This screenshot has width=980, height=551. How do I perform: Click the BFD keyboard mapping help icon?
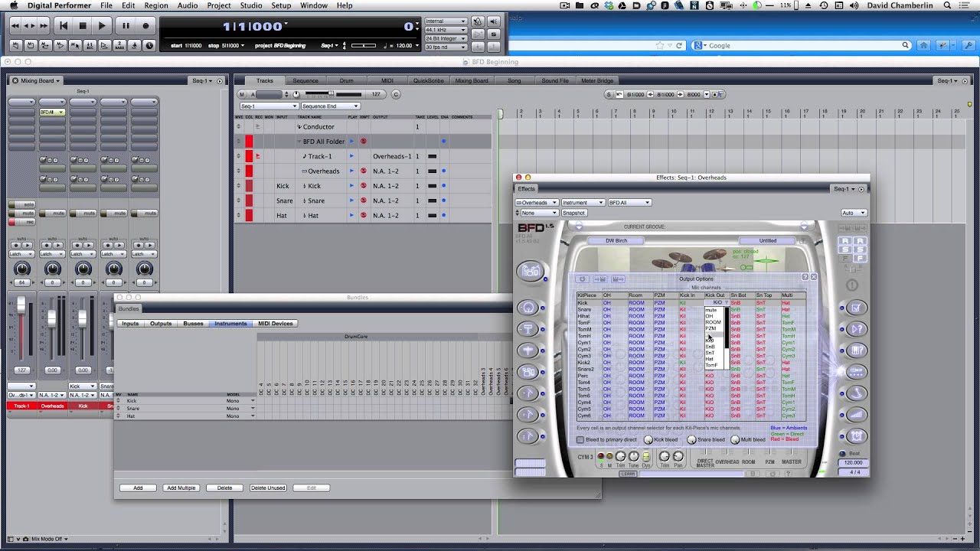coord(857,350)
